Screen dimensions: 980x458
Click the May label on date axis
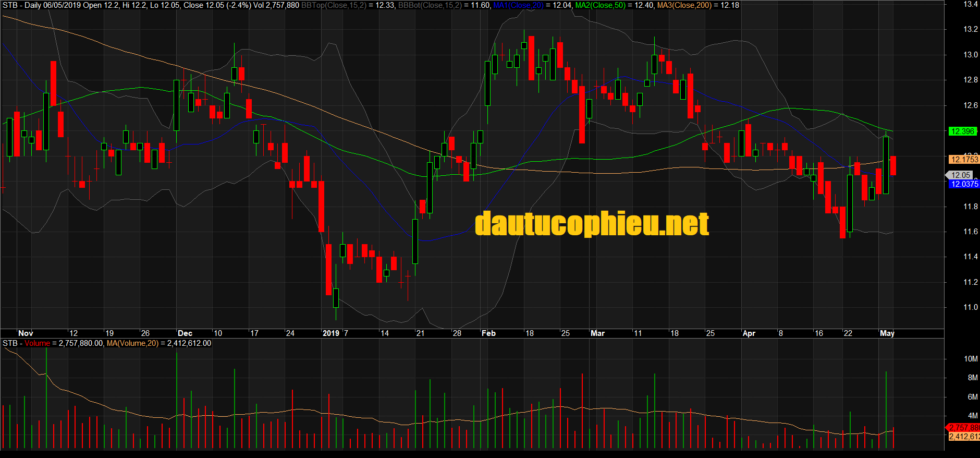tap(887, 333)
